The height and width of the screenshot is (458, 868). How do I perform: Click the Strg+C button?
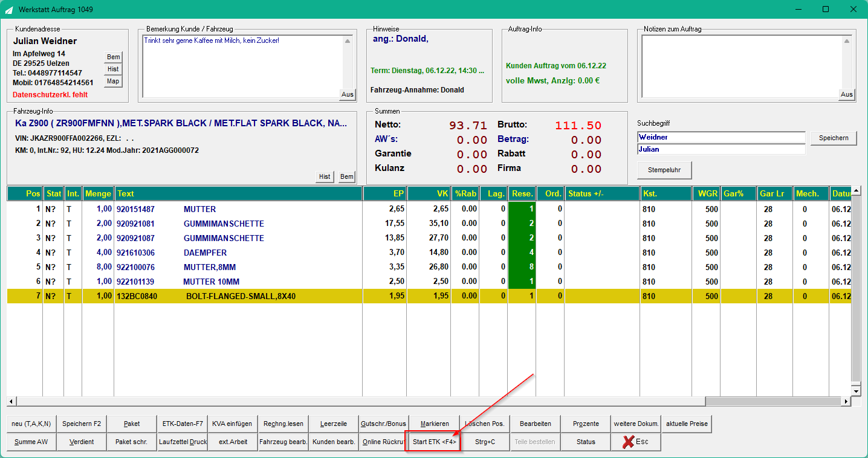(x=485, y=442)
